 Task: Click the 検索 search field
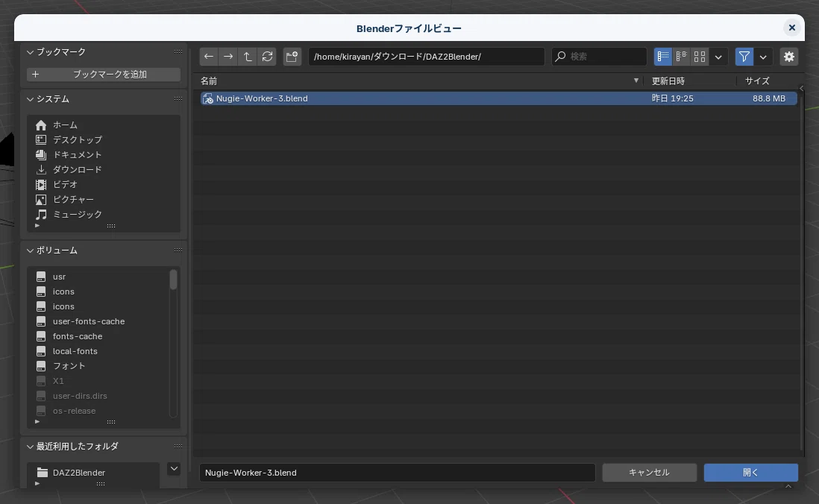click(x=599, y=57)
